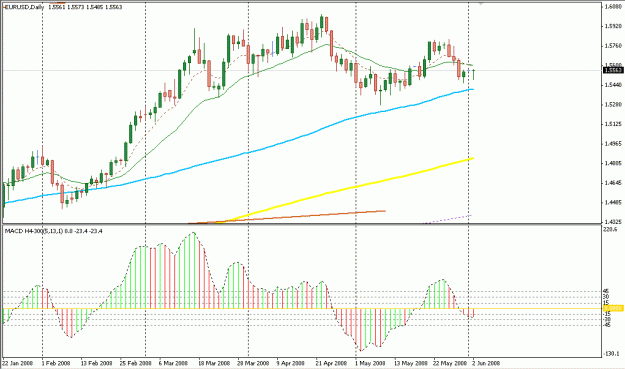Click the 1 Feb 2008 date label

click(x=56, y=363)
